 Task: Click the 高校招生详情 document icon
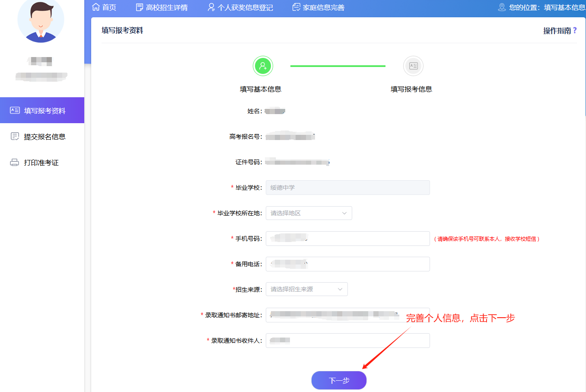coord(139,7)
